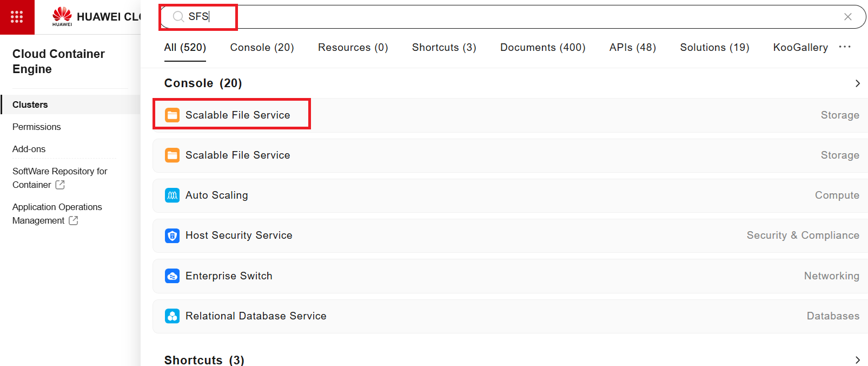The height and width of the screenshot is (366, 868).
Task: Expand the Shortcuts (3) section arrow
Action: (x=857, y=360)
